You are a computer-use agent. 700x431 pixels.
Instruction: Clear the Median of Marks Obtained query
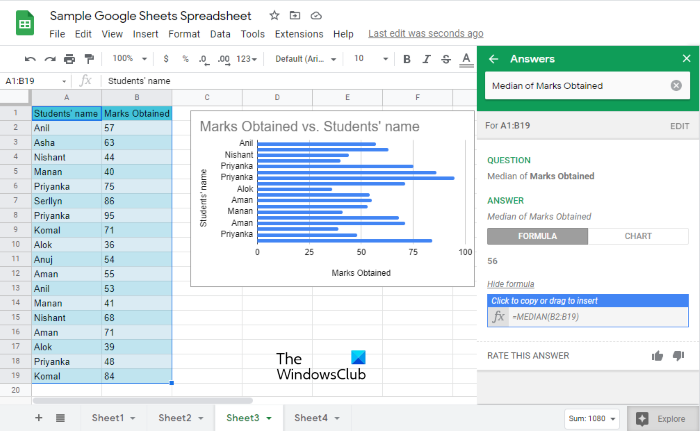[676, 85]
